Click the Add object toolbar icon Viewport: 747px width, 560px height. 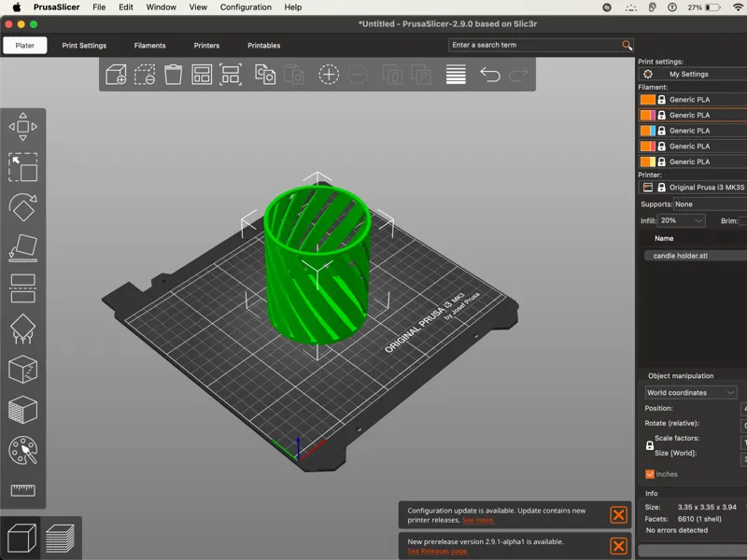click(116, 75)
